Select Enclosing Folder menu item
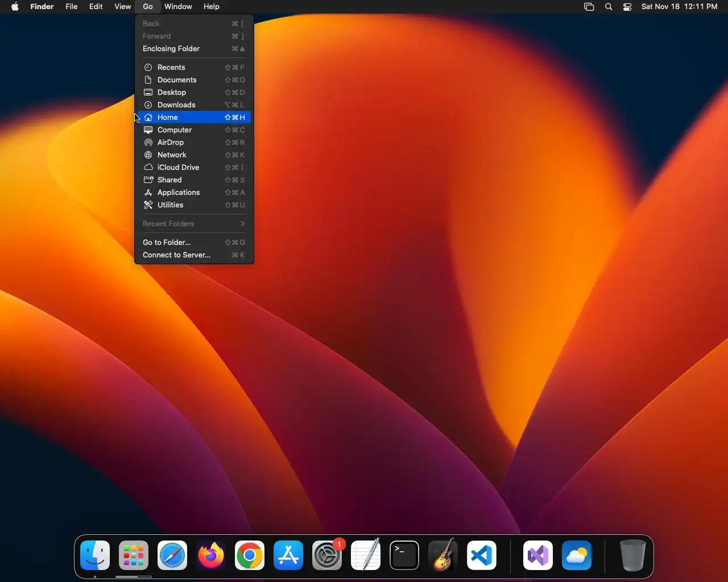 pos(194,48)
